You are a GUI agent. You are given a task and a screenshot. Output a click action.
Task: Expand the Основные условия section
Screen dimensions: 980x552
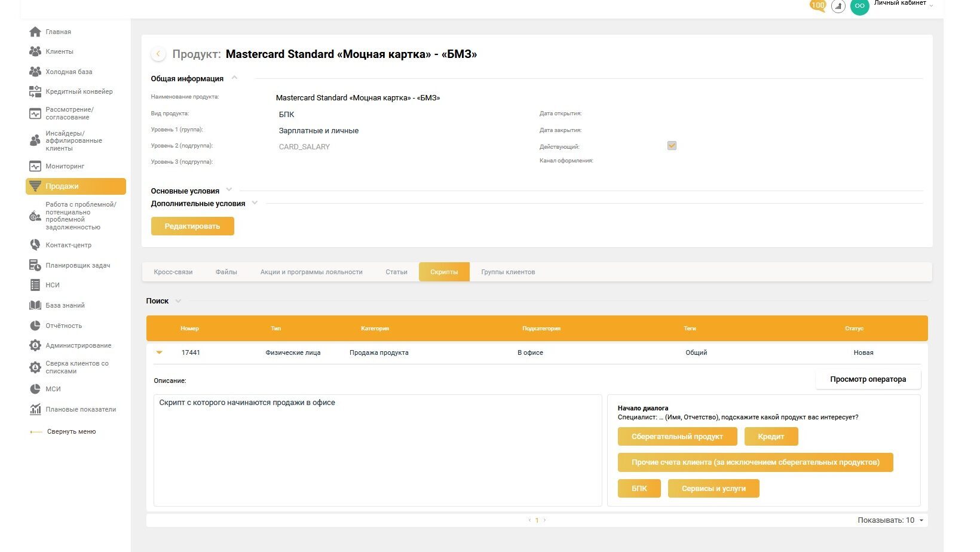[x=229, y=190]
